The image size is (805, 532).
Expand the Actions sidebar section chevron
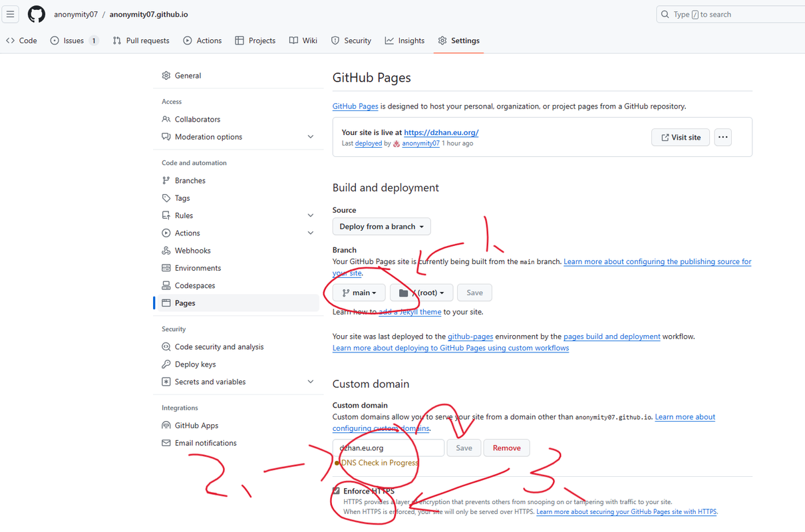coord(311,233)
